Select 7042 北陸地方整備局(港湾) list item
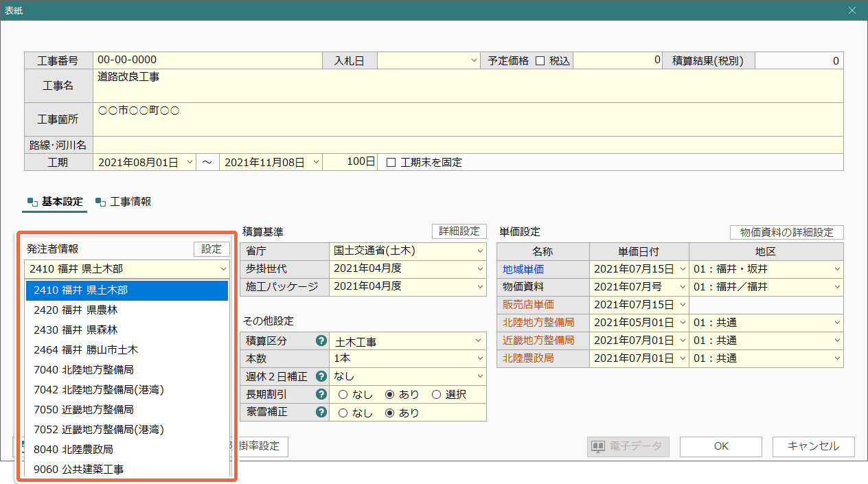 [x=127, y=390]
